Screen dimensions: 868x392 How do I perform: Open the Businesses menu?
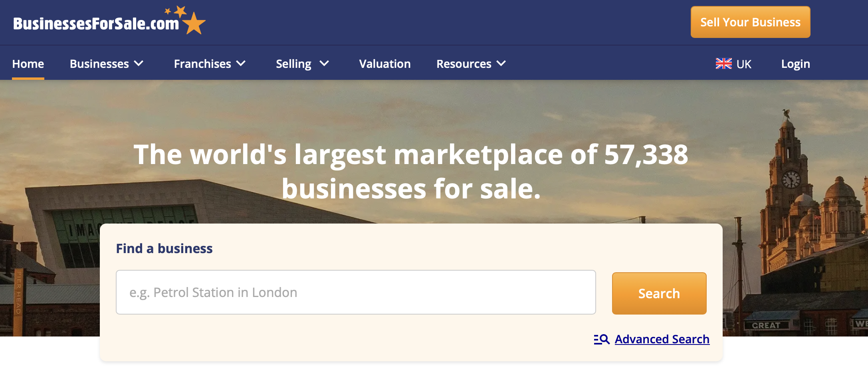99,64
